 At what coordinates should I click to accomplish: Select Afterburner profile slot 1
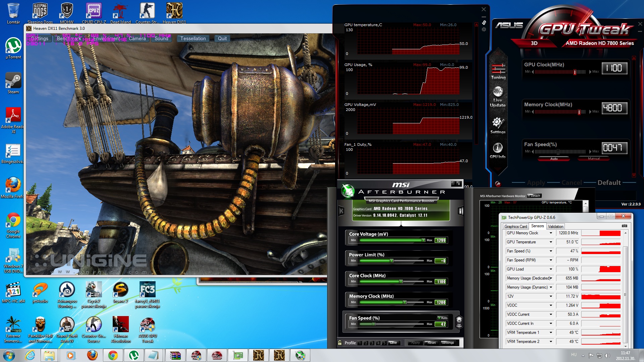[360, 343]
